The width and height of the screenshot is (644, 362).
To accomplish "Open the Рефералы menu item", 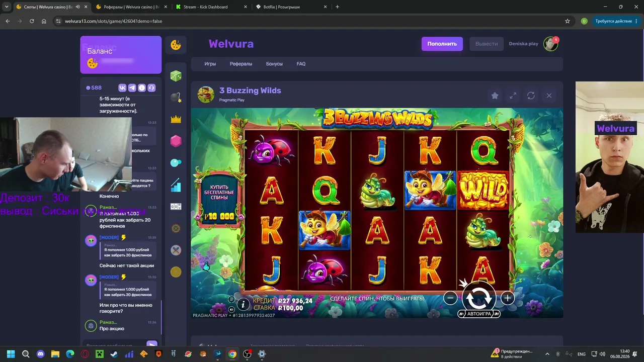I will [x=241, y=64].
